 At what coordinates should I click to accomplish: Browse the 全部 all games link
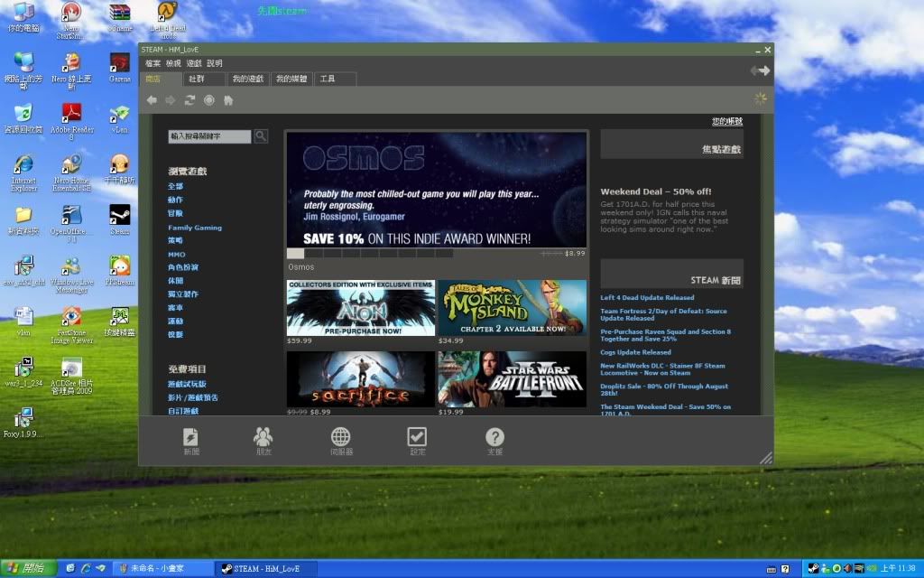point(176,186)
